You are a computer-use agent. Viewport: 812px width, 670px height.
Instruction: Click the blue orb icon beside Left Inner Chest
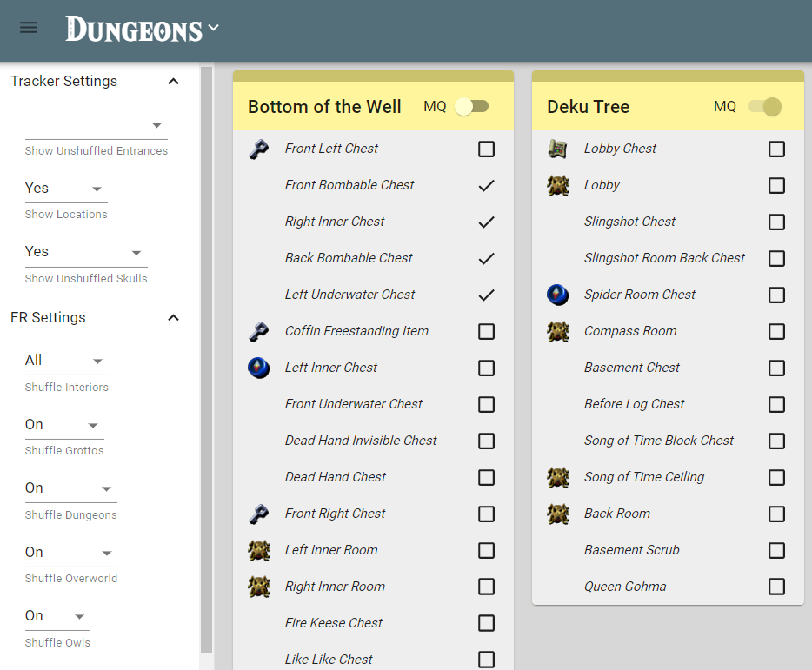(258, 368)
